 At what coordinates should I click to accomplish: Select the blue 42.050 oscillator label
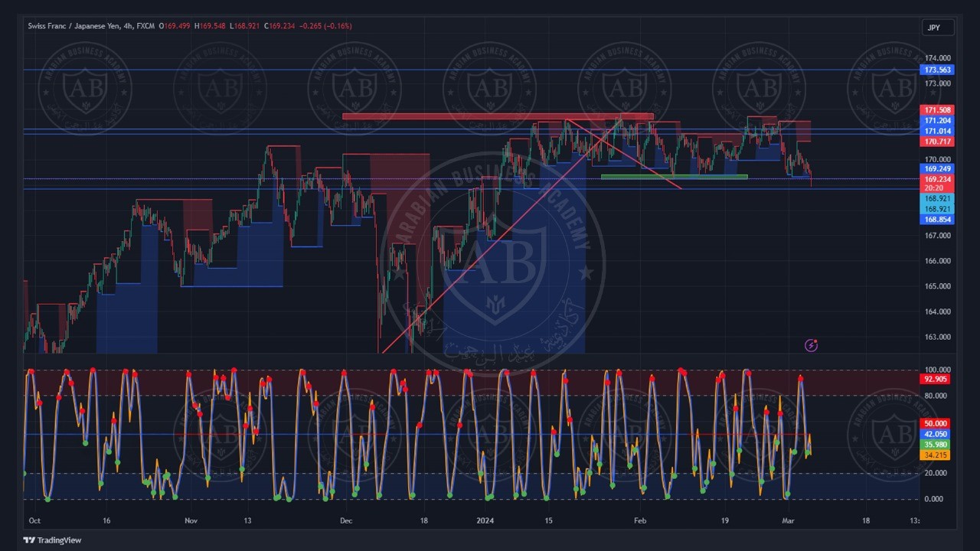tap(936, 434)
